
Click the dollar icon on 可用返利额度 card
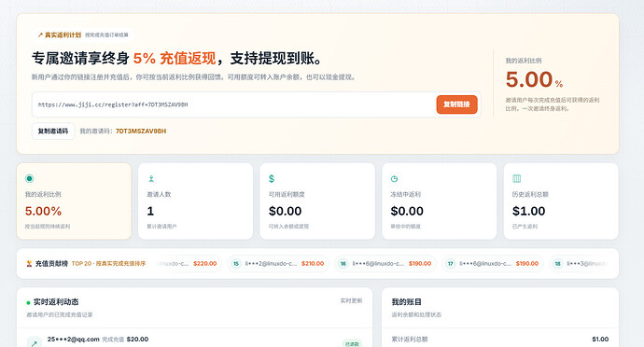(x=272, y=179)
